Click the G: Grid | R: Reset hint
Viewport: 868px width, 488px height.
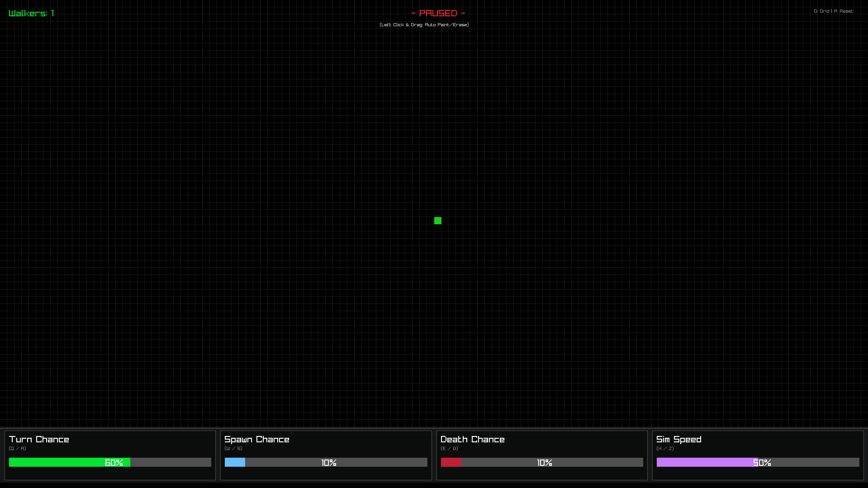833,11
